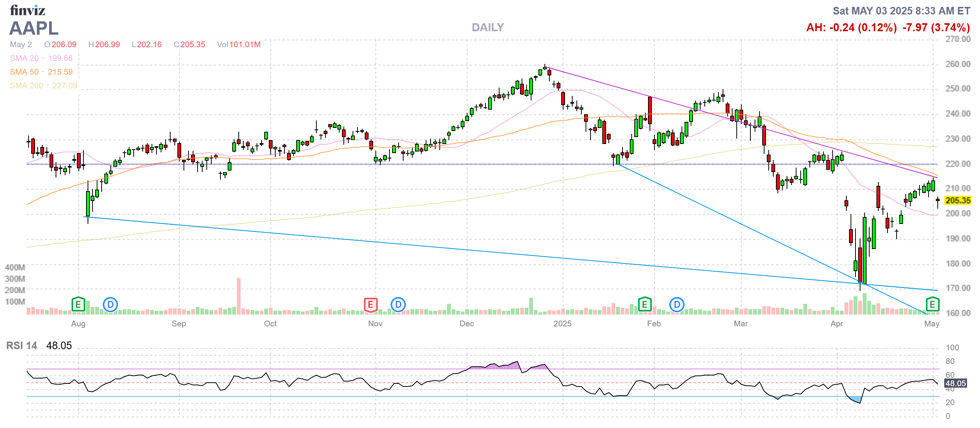Click the green earnings marker before Feb

click(645, 305)
